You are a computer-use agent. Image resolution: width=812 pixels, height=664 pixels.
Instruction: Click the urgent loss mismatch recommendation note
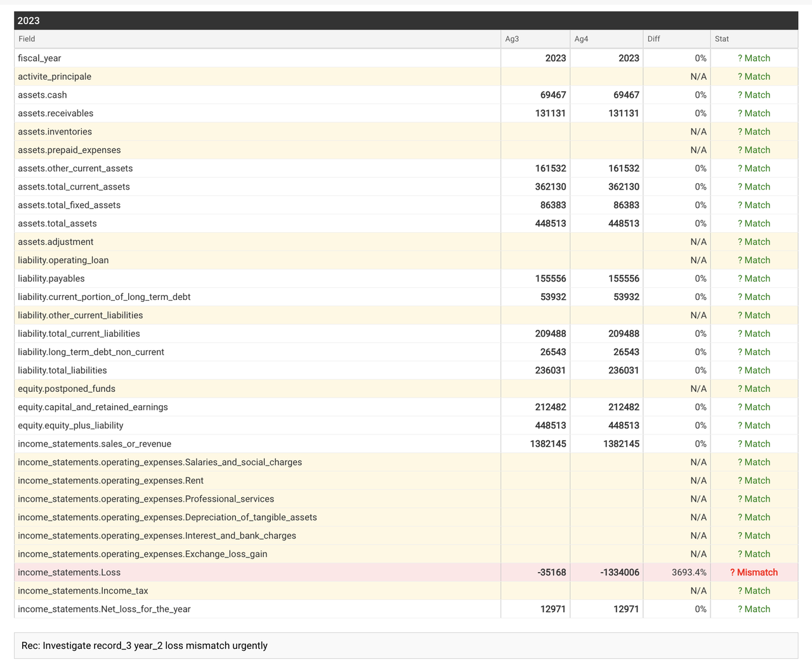pyautogui.click(x=143, y=646)
